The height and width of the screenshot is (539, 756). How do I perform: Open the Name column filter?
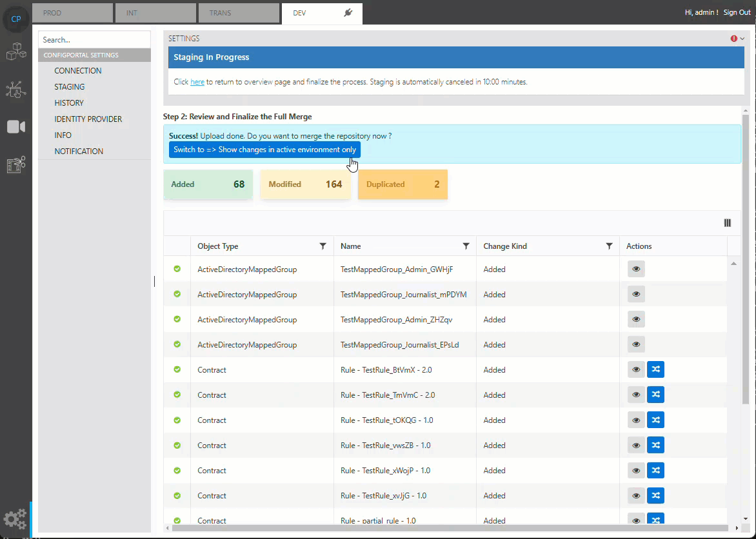coord(466,246)
